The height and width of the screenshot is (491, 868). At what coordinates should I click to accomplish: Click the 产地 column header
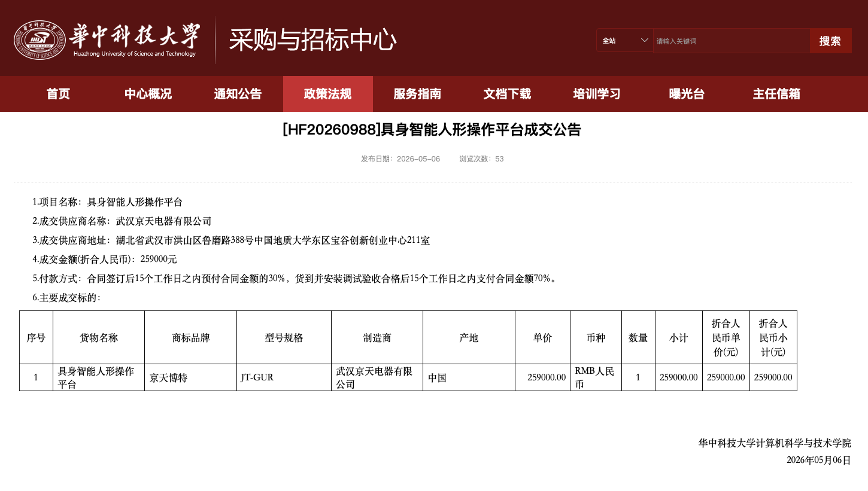point(469,337)
